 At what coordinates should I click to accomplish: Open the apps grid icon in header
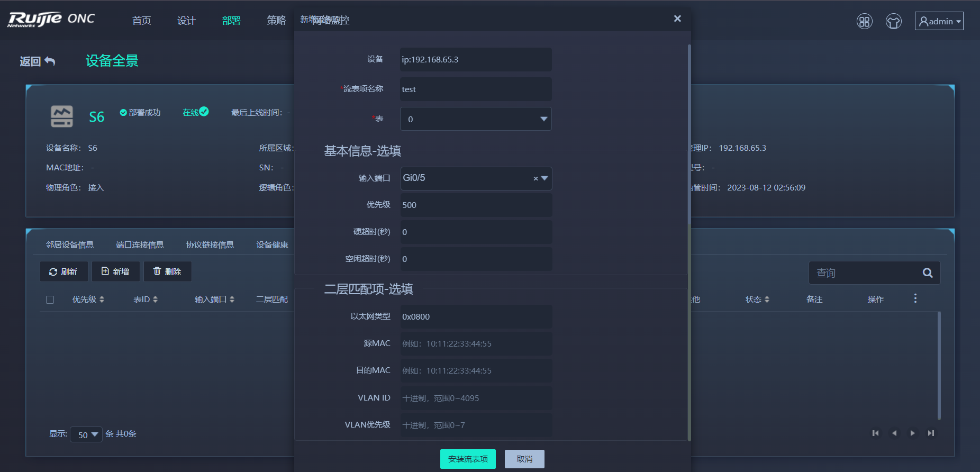(865, 21)
